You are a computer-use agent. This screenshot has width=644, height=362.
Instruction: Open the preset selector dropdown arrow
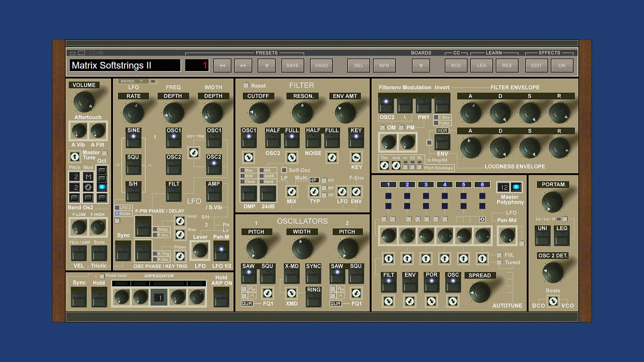point(266,65)
